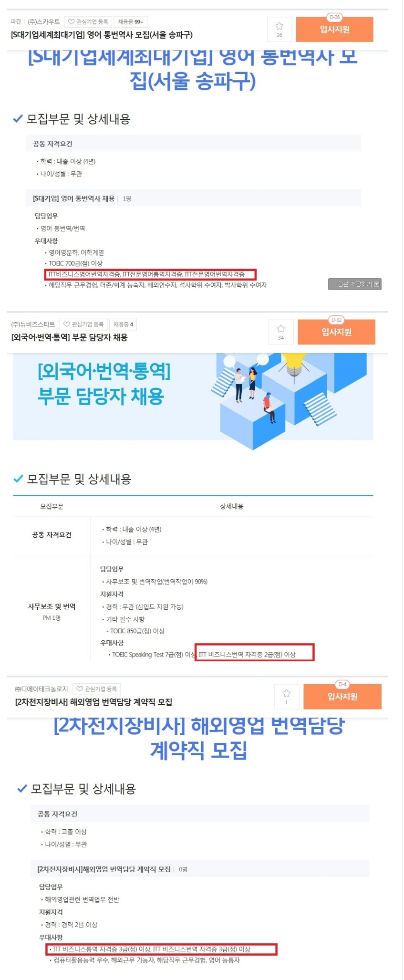
Task: Open the ㈜디에이테크놀로지 company link
Action: pos(41,689)
